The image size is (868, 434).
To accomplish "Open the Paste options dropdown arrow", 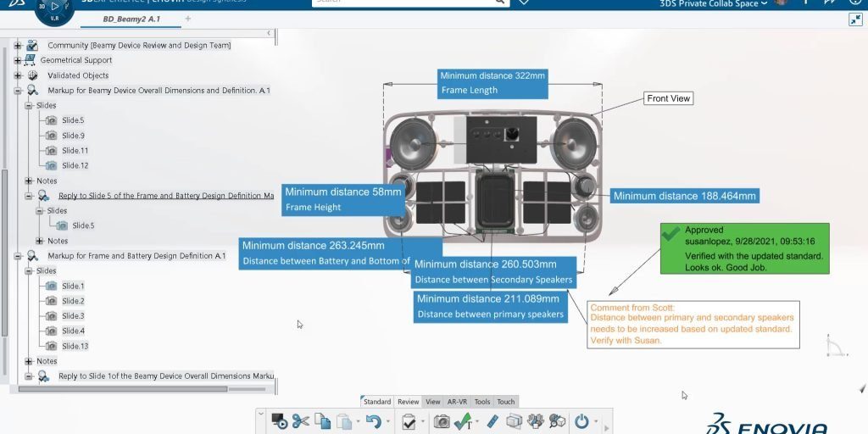I will coord(358,422).
